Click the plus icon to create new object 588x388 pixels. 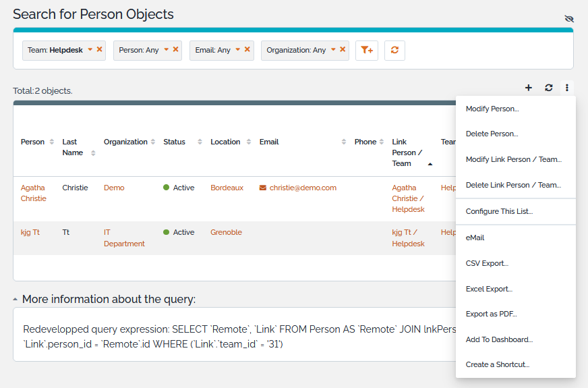point(529,88)
